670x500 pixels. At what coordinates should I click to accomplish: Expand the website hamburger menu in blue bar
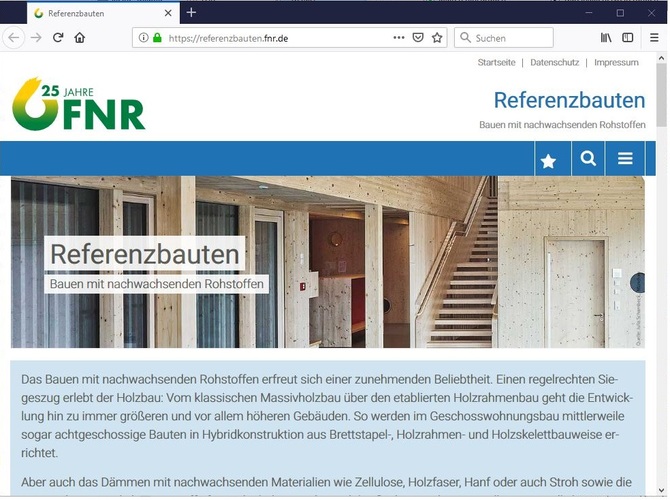pos(626,159)
